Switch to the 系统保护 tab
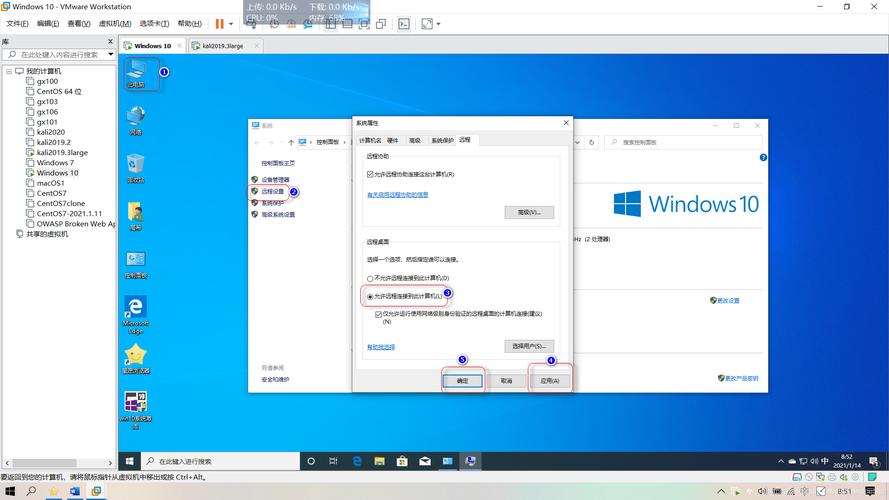The width and height of the screenshot is (889, 500). click(x=442, y=141)
